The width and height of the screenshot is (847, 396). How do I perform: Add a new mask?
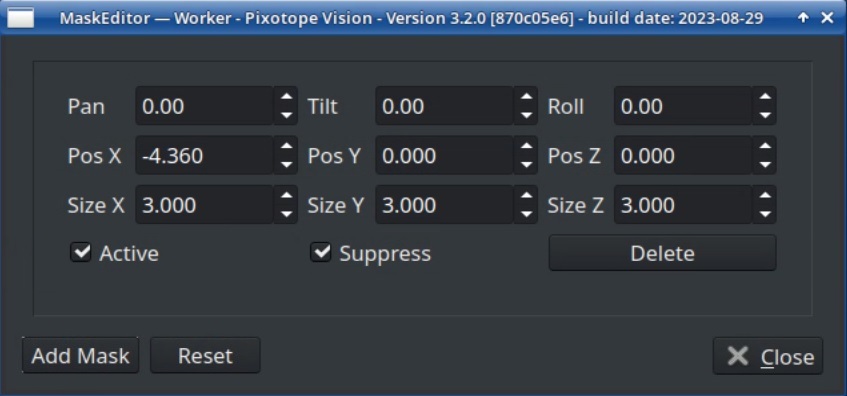(80, 355)
